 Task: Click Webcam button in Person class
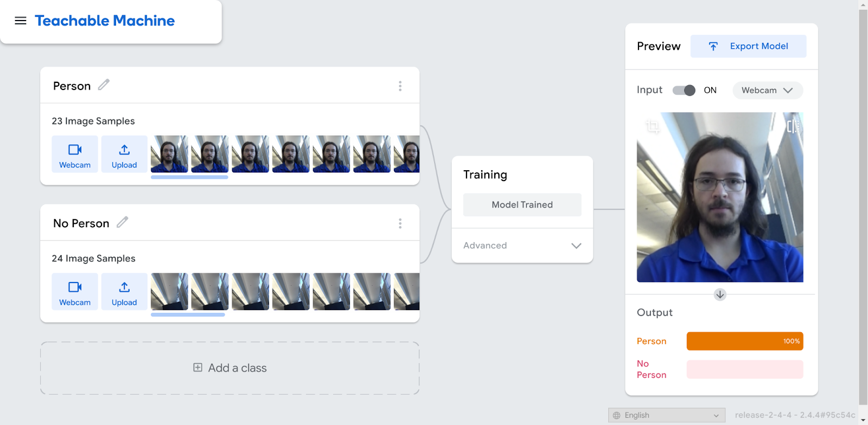75,154
